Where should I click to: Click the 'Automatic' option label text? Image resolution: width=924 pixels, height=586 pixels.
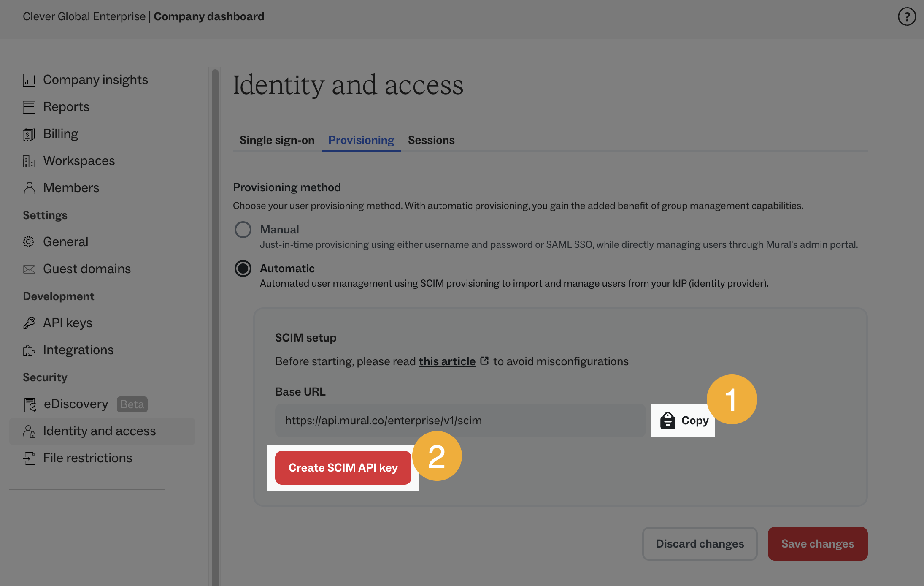click(x=287, y=269)
